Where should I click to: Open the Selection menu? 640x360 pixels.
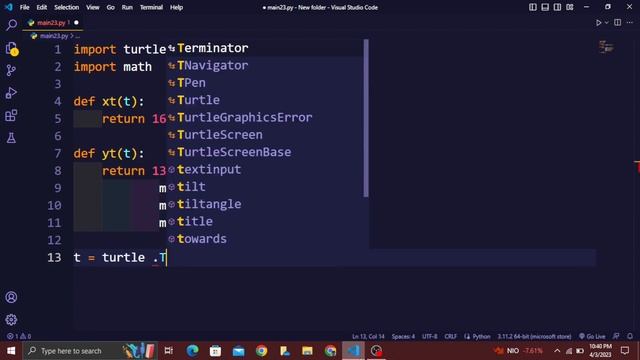(x=67, y=7)
